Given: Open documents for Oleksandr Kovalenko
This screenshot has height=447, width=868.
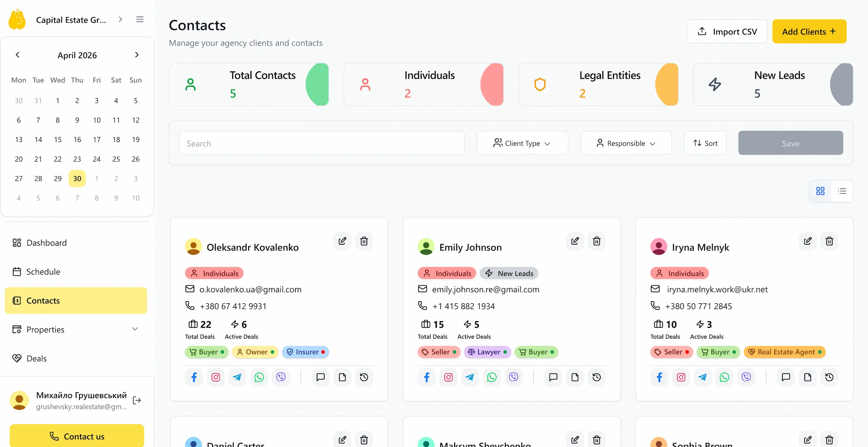Looking at the screenshot, I should pos(342,377).
